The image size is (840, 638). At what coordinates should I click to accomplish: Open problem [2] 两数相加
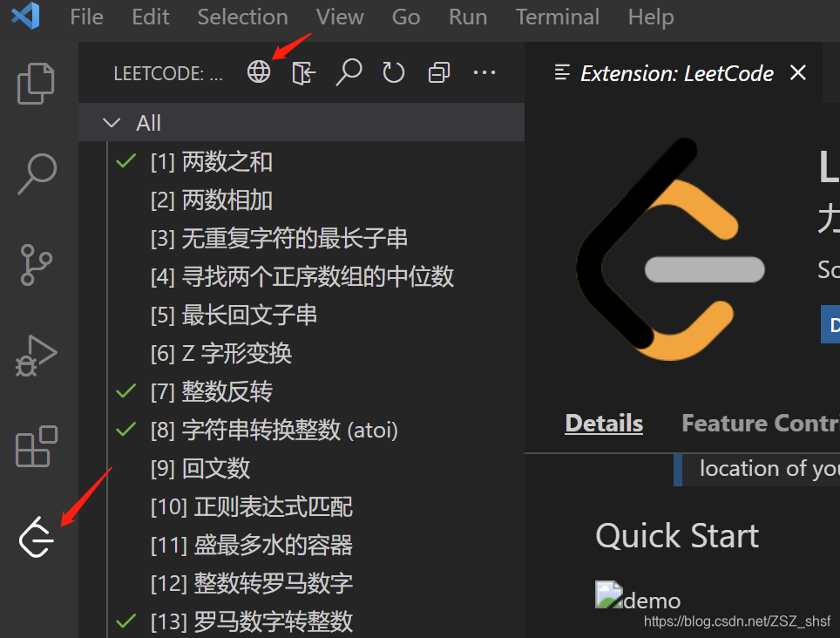pyautogui.click(x=301, y=200)
